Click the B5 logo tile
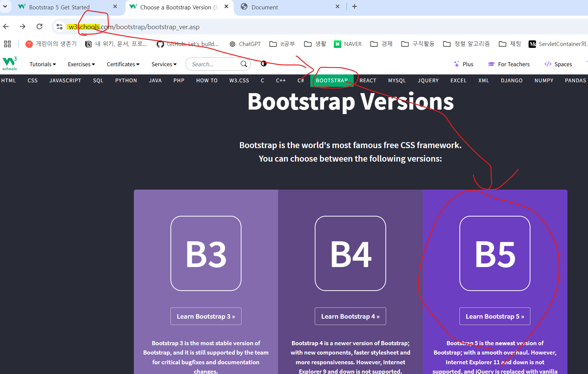 click(x=495, y=253)
